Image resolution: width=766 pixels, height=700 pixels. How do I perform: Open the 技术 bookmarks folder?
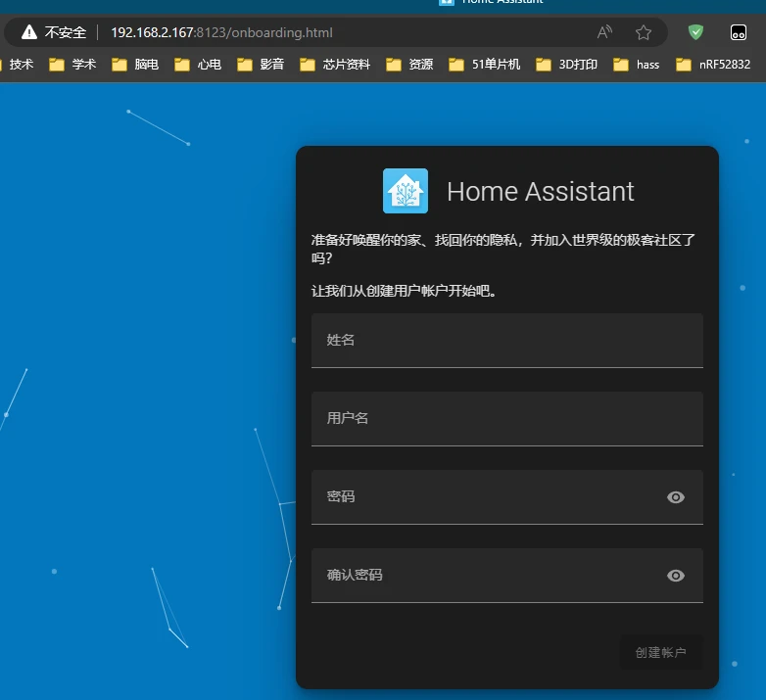[17, 65]
